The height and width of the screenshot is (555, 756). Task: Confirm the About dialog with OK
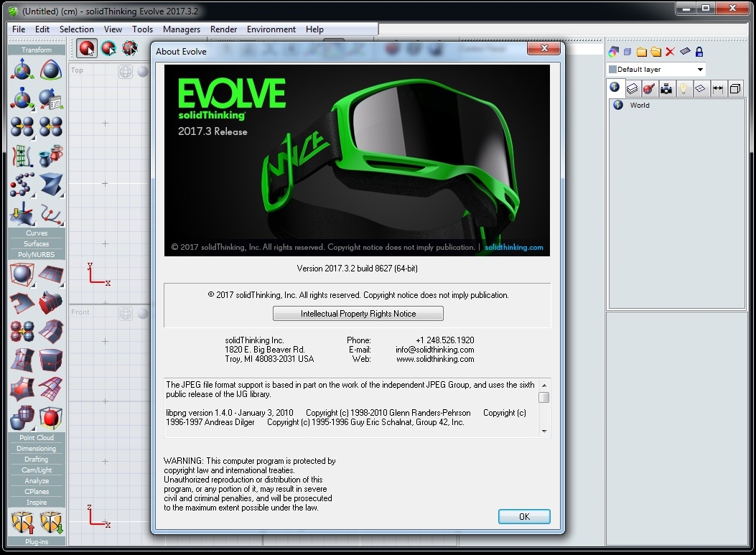tap(524, 516)
